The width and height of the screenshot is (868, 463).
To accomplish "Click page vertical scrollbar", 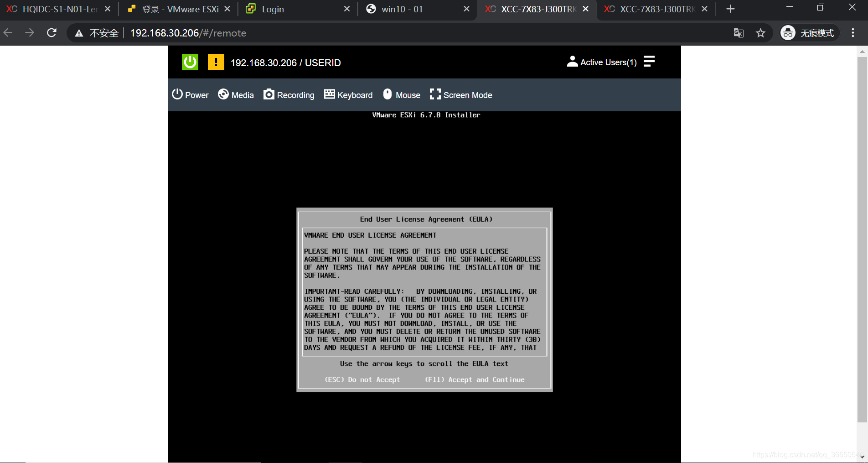I will 862,239.
